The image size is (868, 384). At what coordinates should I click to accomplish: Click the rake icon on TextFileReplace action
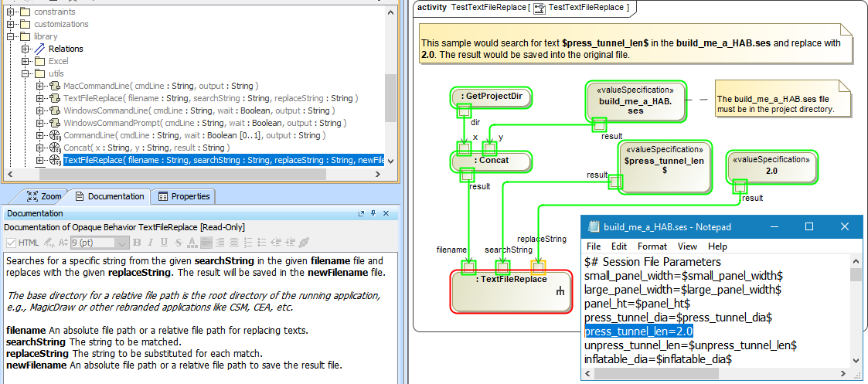560,291
